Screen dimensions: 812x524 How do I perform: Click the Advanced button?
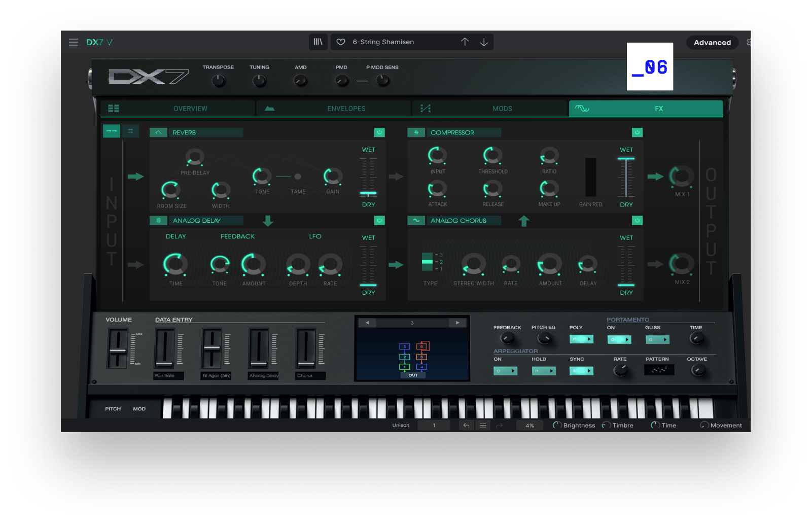point(712,43)
